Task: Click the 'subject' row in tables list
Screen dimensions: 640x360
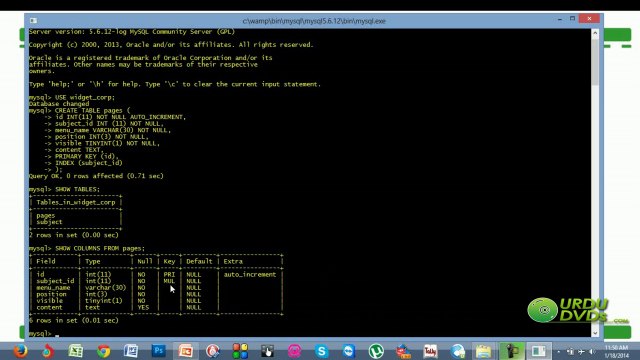Action: (49, 222)
